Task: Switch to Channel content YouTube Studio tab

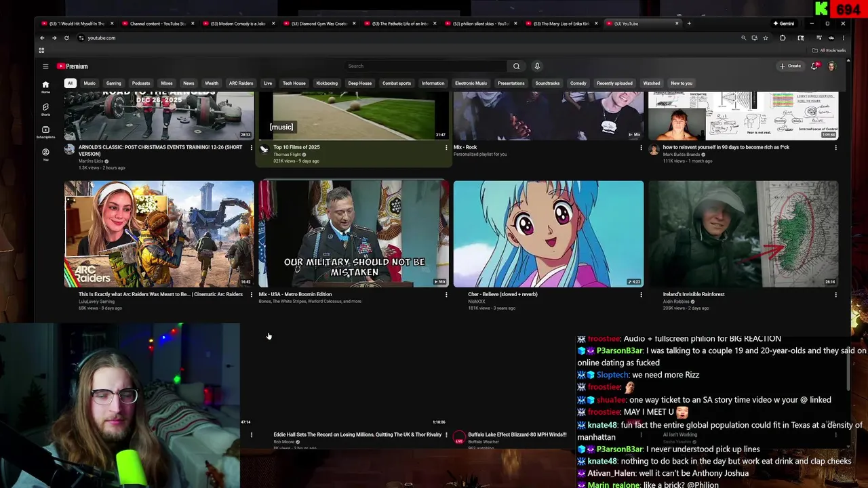Action: [x=157, y=24]
